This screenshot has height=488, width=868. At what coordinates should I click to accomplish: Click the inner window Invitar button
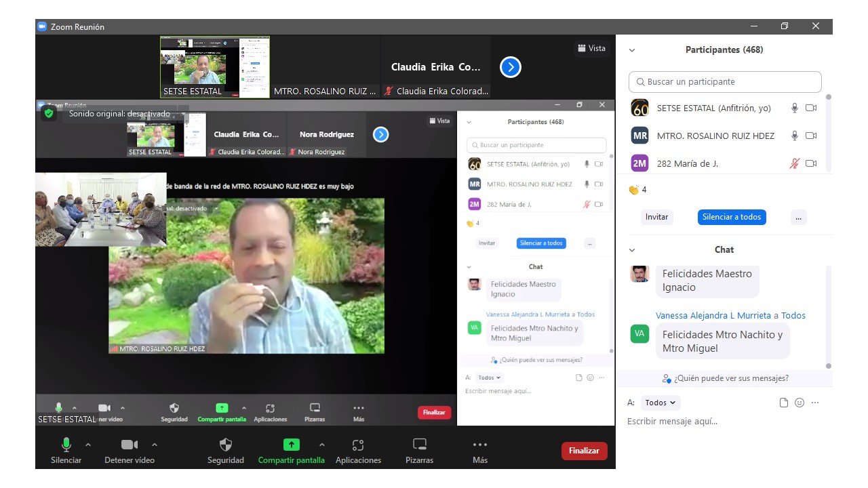coord(487,243)
